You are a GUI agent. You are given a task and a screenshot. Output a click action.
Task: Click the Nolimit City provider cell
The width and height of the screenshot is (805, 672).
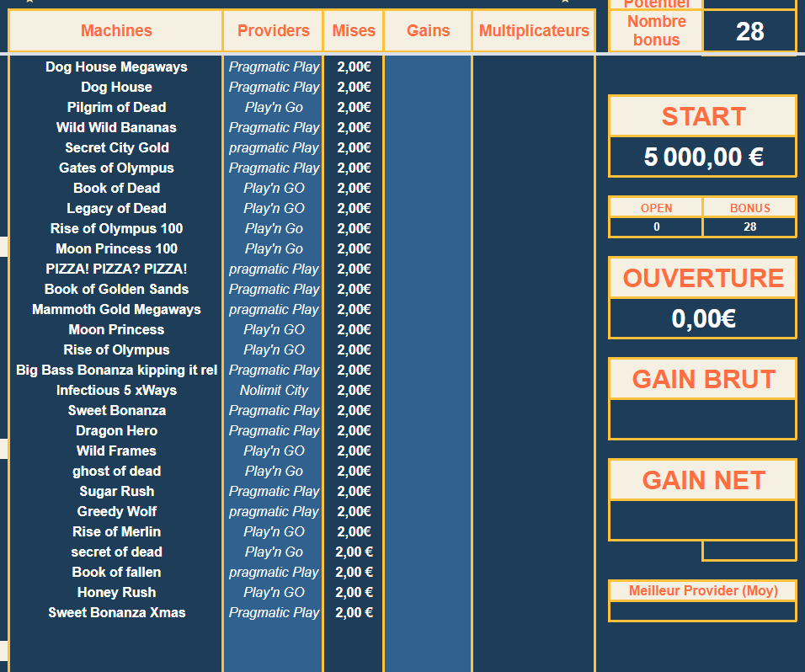tap(274, 390)
